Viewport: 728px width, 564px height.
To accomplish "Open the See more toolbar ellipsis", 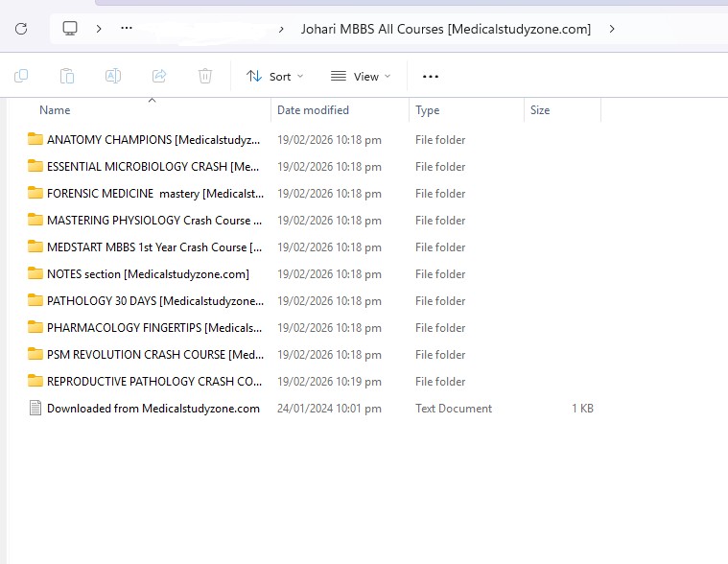I will [x=431, y=77].
